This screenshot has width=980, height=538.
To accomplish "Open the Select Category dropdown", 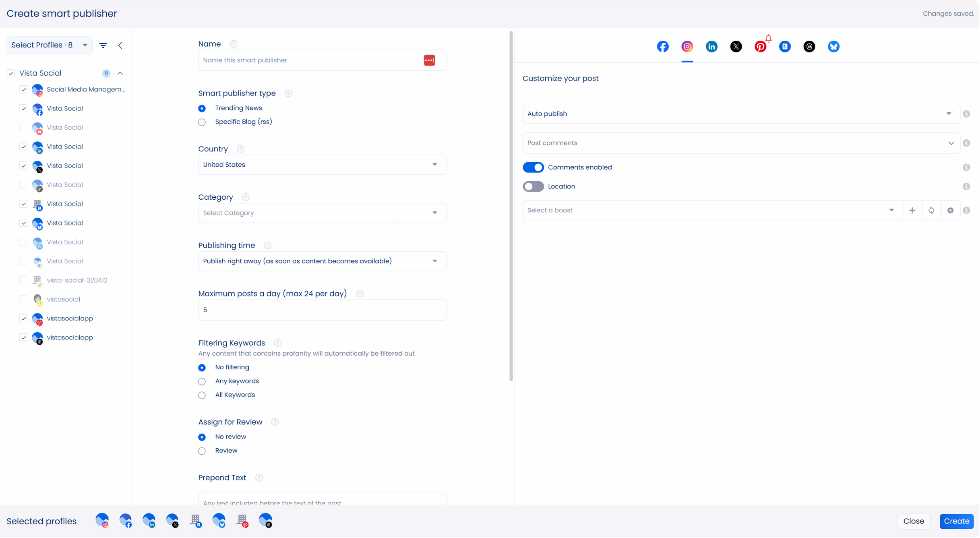I will (322, 213).
